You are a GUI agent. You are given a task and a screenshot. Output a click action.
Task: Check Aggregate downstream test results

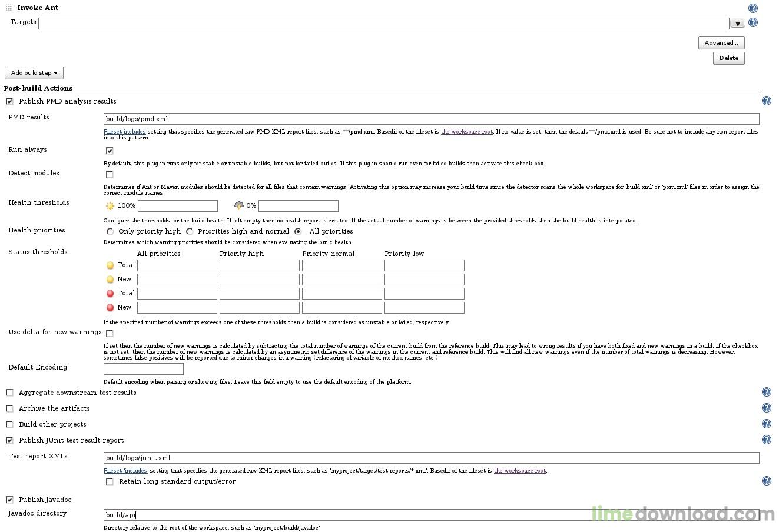9,393
